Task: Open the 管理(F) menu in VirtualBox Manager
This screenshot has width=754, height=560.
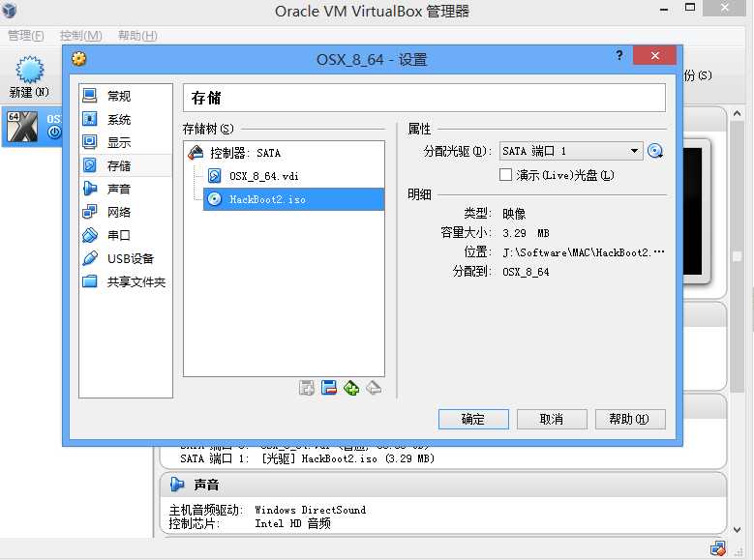Action: pos(26,36)
